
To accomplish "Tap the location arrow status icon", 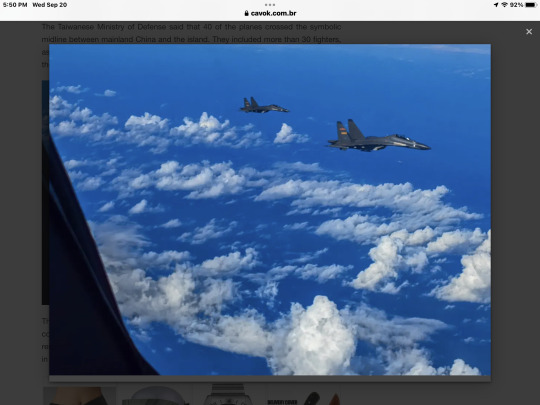I will click(x=496, y=5).
